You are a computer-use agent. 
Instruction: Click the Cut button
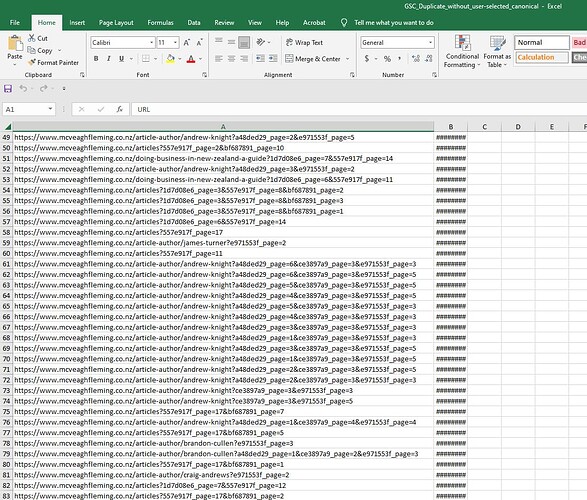tap(37, 38)
